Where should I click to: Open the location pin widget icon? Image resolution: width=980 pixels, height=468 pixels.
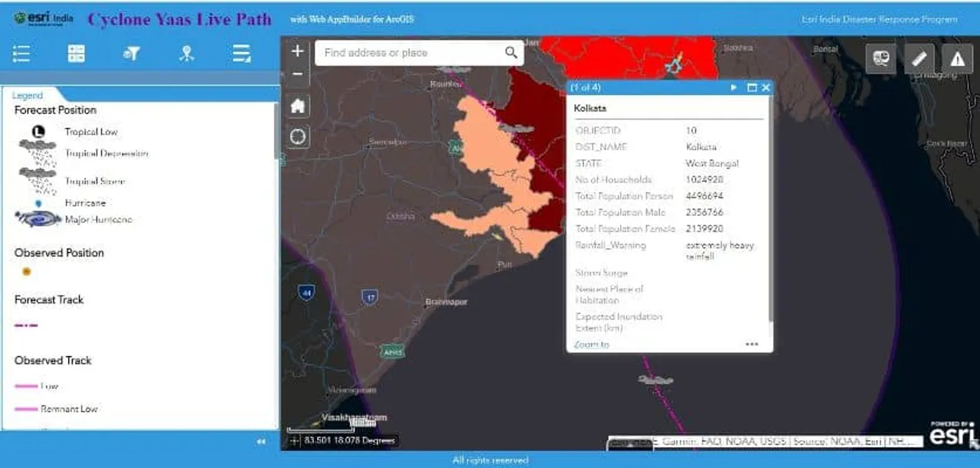[x=186, y=53]
